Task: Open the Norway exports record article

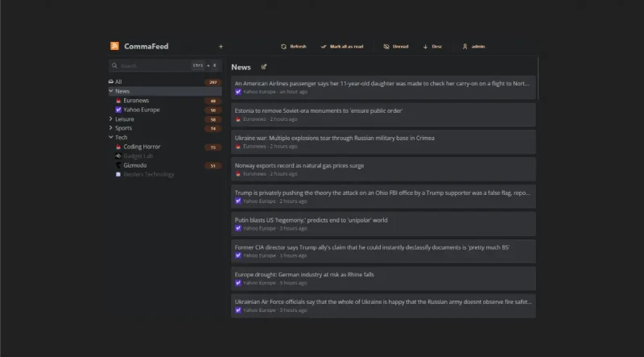Action: point(299,165)
